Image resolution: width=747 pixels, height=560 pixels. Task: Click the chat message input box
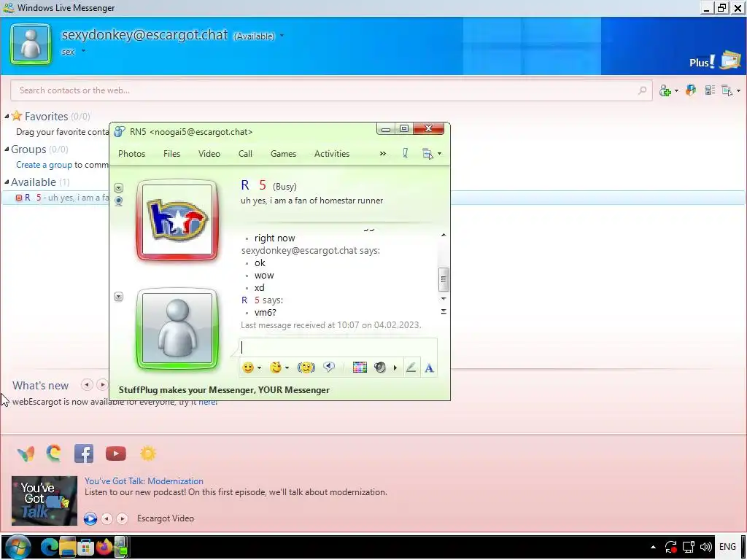tap(338, 347)
